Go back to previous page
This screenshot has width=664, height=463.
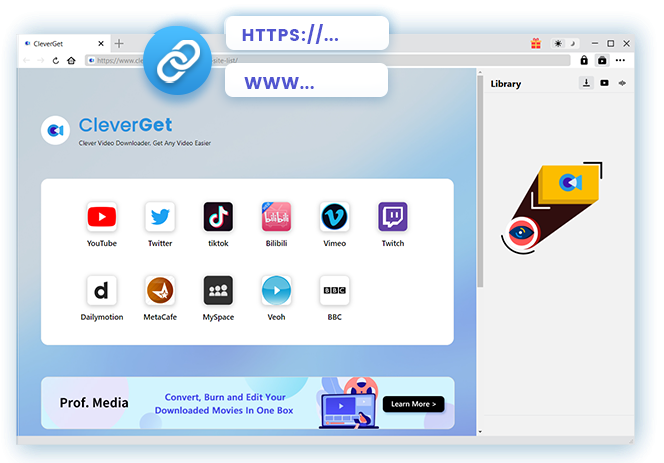coord(27,61)
